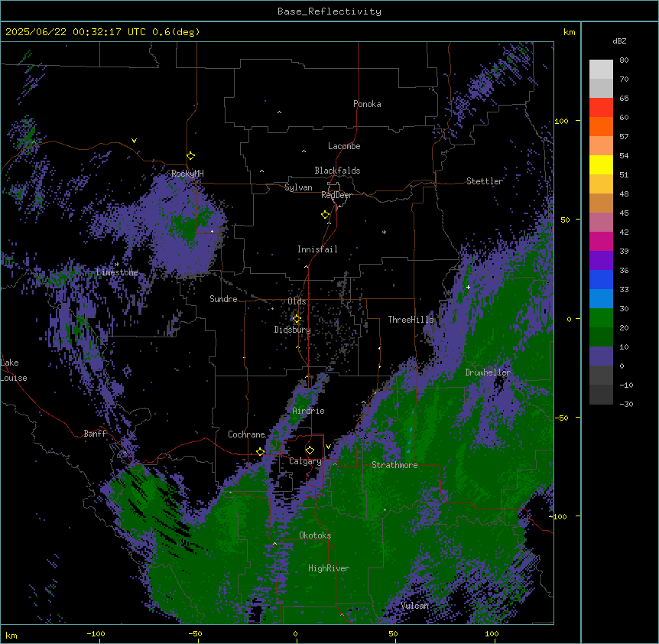Click the asterisk marker above the Limestone label
The width and height of the screenshot is (659, 644).
(117, 265)
